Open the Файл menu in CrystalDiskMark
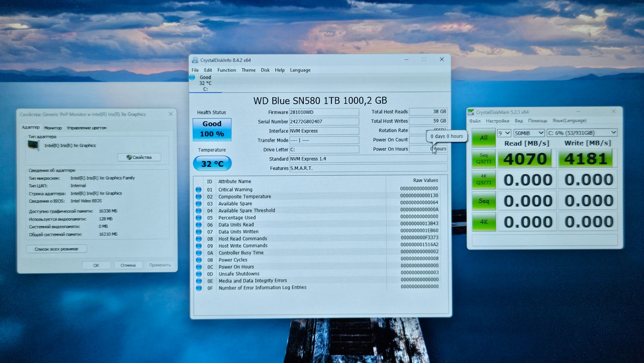The width and height of the screenshot is (644, 363). tap(475, 121)
